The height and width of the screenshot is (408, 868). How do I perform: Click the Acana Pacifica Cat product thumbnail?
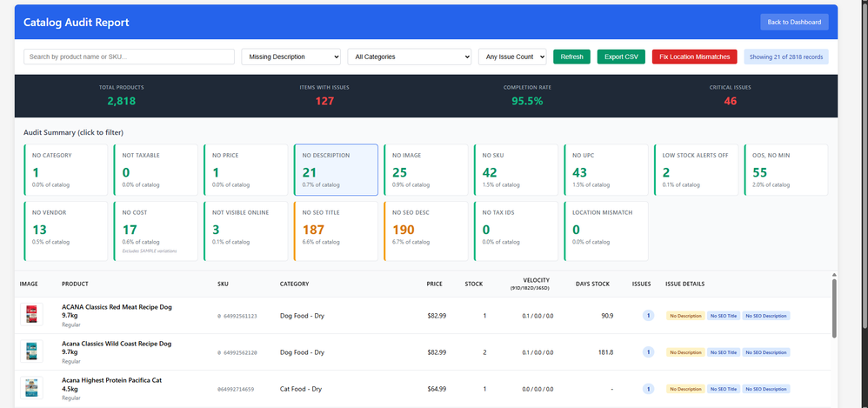[x=31, y=388]
